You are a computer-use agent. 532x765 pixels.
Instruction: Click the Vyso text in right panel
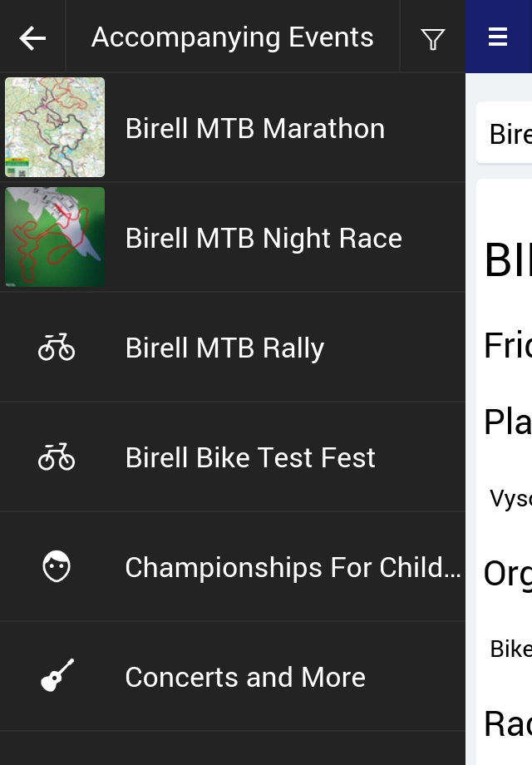[510, 499]
